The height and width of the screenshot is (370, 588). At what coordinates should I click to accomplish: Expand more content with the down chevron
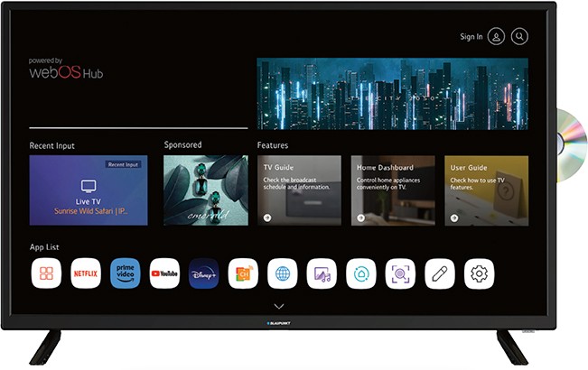tap(278, 306)
